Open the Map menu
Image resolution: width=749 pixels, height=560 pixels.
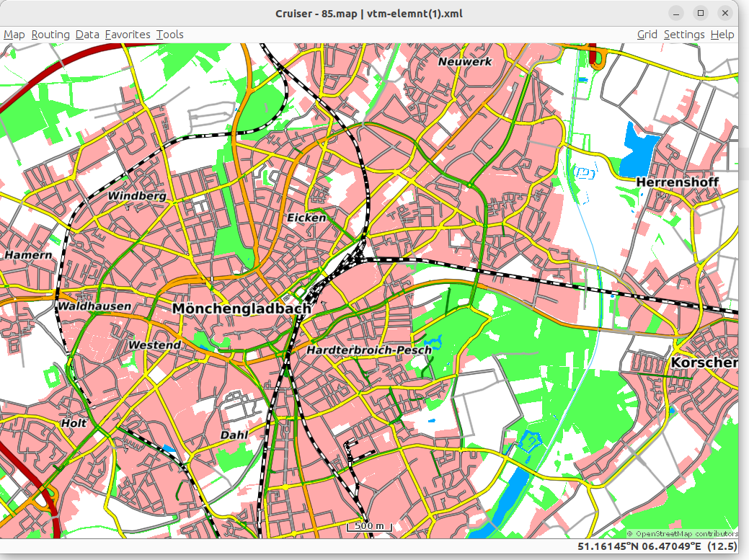click(x=14, y=35)
